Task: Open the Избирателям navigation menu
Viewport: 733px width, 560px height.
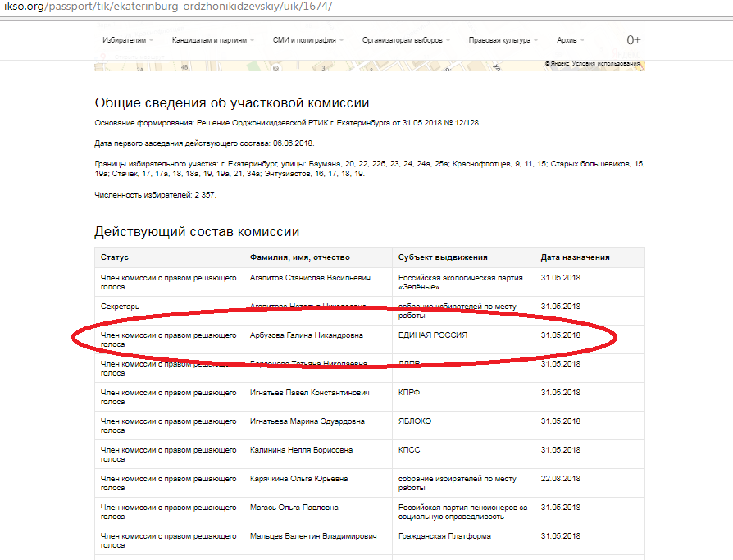Action: click(x=127, y=40)
